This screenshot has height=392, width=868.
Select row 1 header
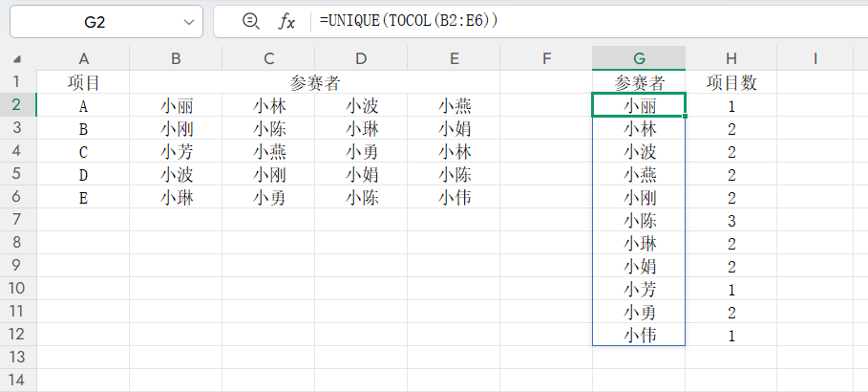coord(18,82)
